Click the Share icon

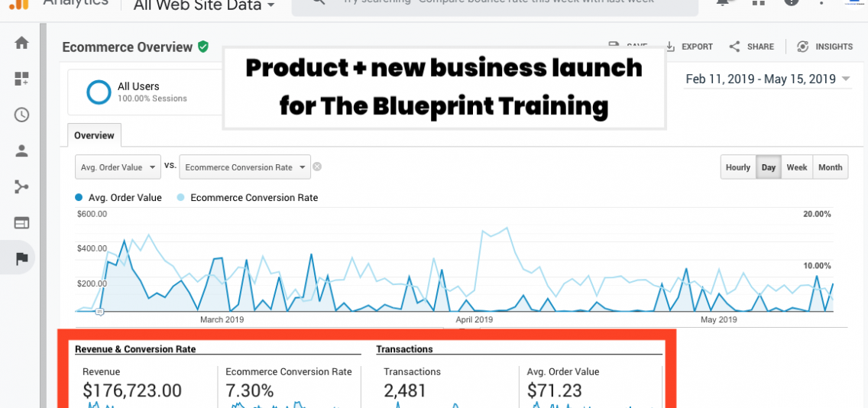(734, 47)
